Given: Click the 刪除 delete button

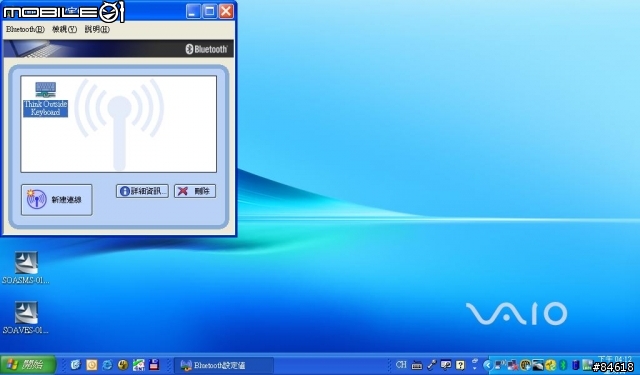Looking at the screenshot, I should coord(195,191).
